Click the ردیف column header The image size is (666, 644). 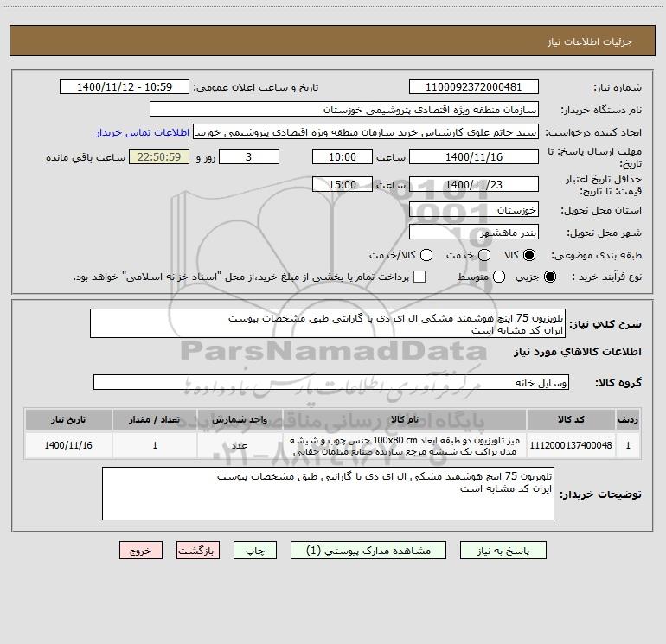(628, 419)
